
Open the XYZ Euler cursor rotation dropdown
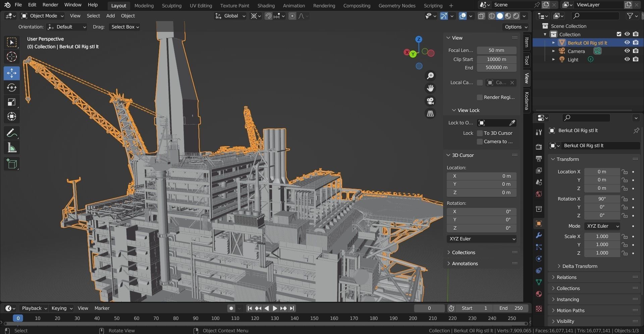click(481, 239)
